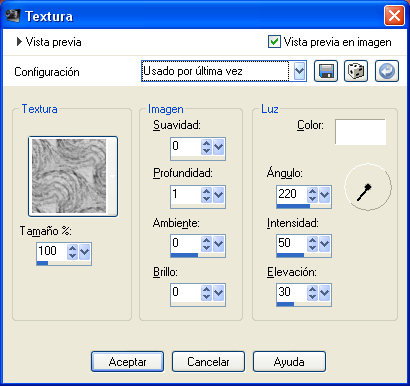Open Intensidad slider dropdown arrow
Image resolution: width=410 pixels, height=386 pixels.
click(324, 244)
